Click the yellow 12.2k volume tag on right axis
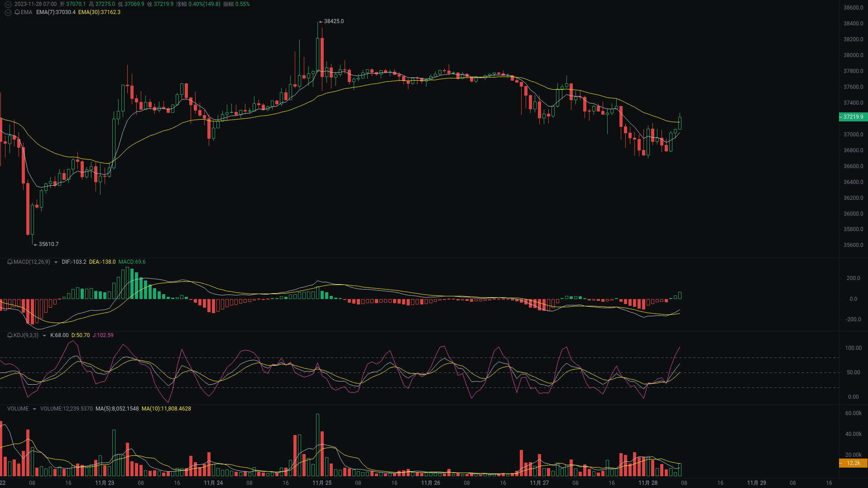868x488 pixels. tap(853, 463)
